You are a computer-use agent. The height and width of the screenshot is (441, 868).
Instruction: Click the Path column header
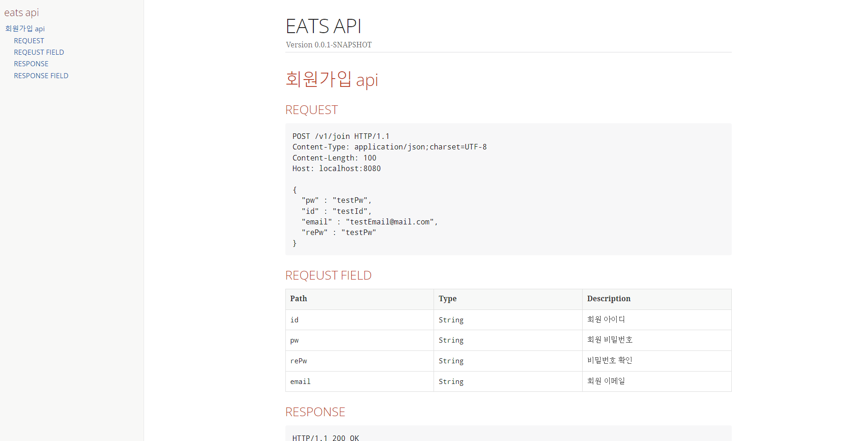359,299
